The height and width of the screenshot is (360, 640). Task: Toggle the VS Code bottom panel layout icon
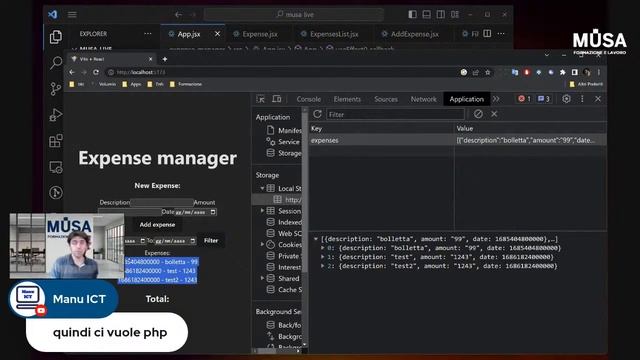pyautogui.click(x=427, y=14)
